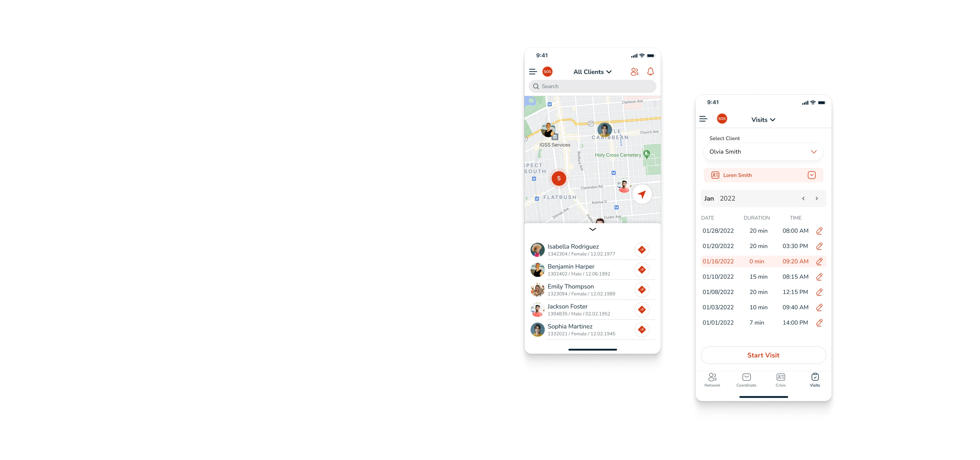Viewport: 980px width, 460px height.
Task: Tap the SOS icon in top bar
Action: (548, 71)
